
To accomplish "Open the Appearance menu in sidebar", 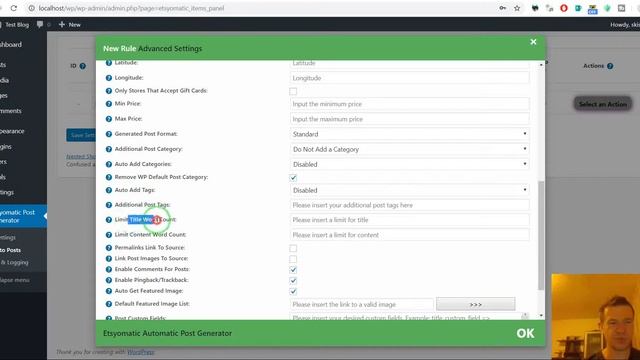I will coord(12,131).
